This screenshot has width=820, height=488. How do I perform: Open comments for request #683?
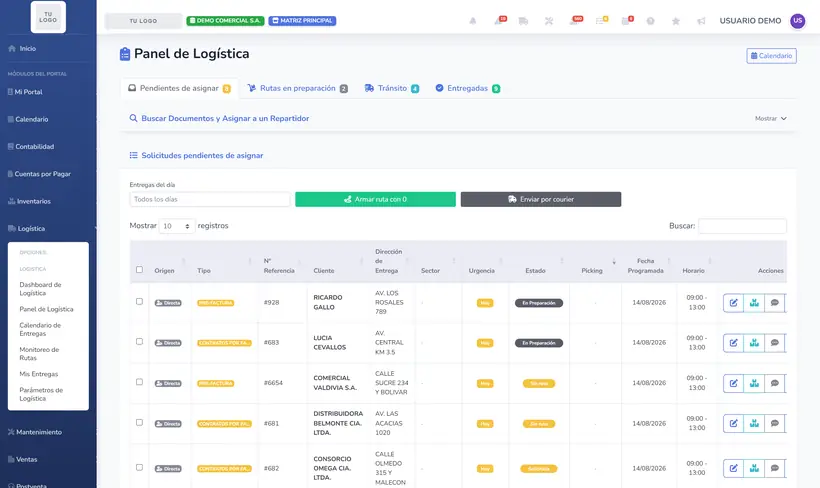775,343
